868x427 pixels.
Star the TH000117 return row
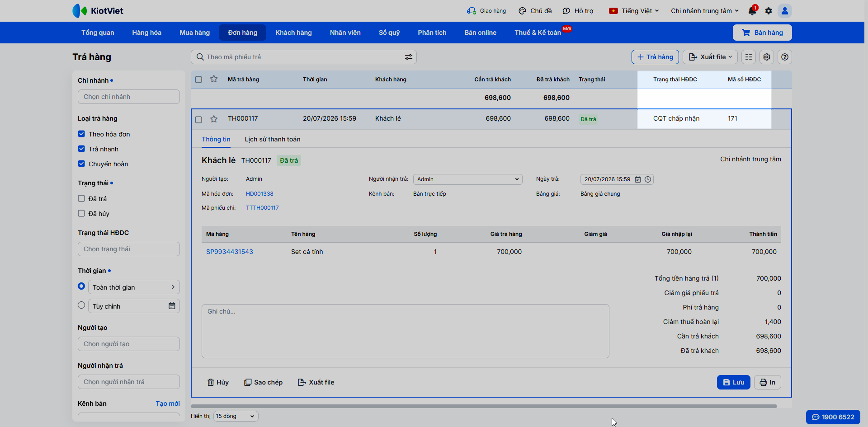point(214,119)
